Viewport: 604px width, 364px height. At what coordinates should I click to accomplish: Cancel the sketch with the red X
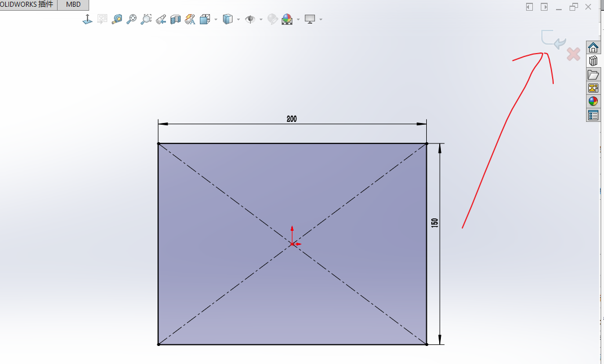[574, 54]
